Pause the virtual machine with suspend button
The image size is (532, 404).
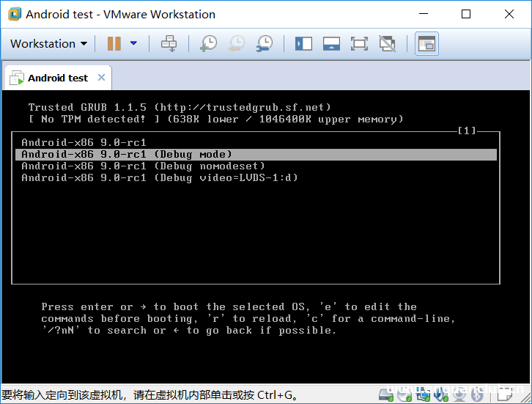click(x=114, y=44)
